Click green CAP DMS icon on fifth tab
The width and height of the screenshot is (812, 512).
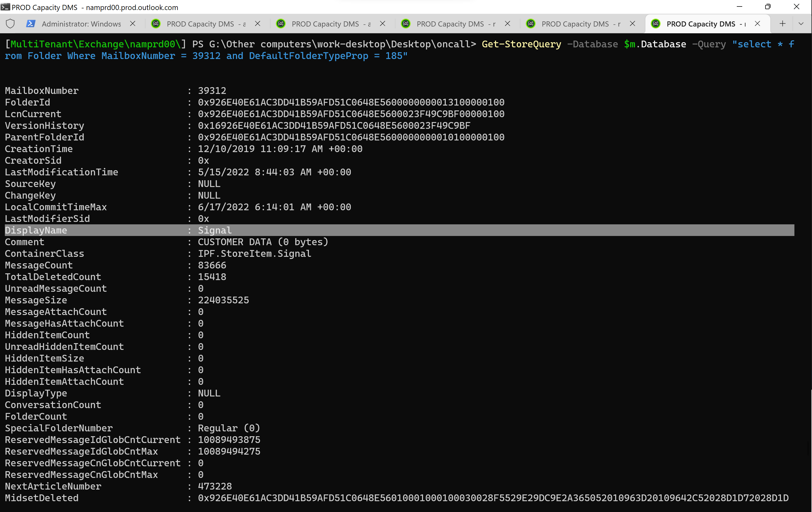531,24
